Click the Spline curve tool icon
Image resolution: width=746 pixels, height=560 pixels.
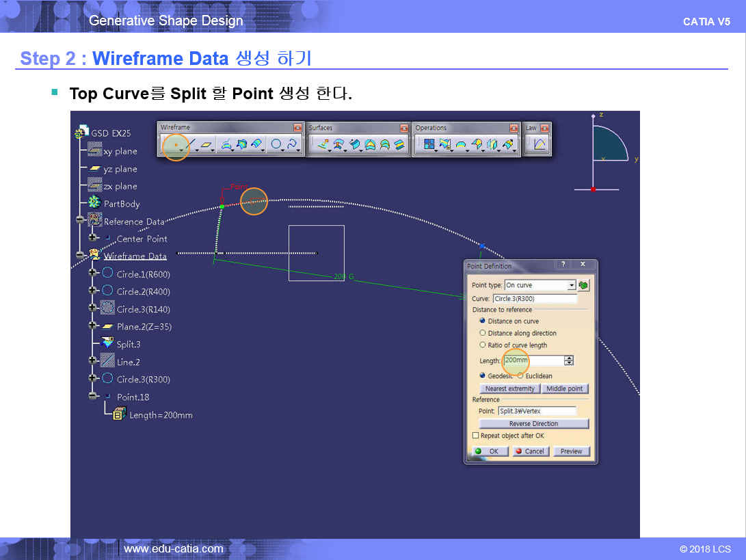tap(292, 144)
